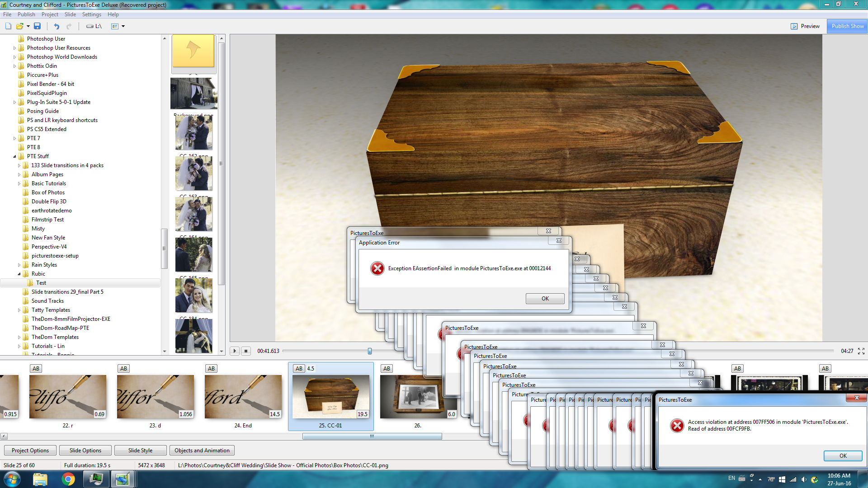The width and height of the screenshot is (868, 488).
Task: Click OK in the Application Error dialog
Action: 545,299
